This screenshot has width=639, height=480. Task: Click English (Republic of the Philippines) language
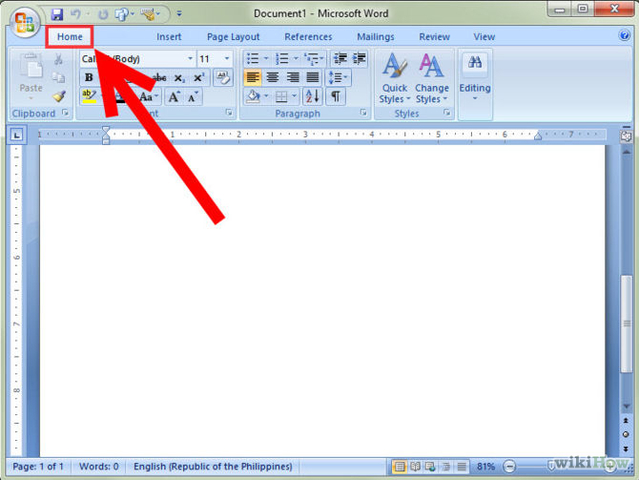click(213, 467)
